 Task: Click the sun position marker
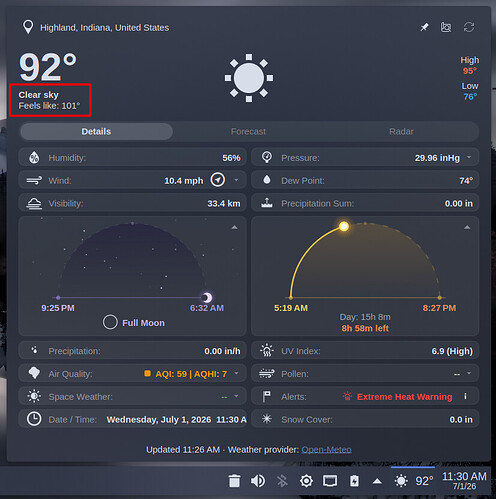coord(344,227)
